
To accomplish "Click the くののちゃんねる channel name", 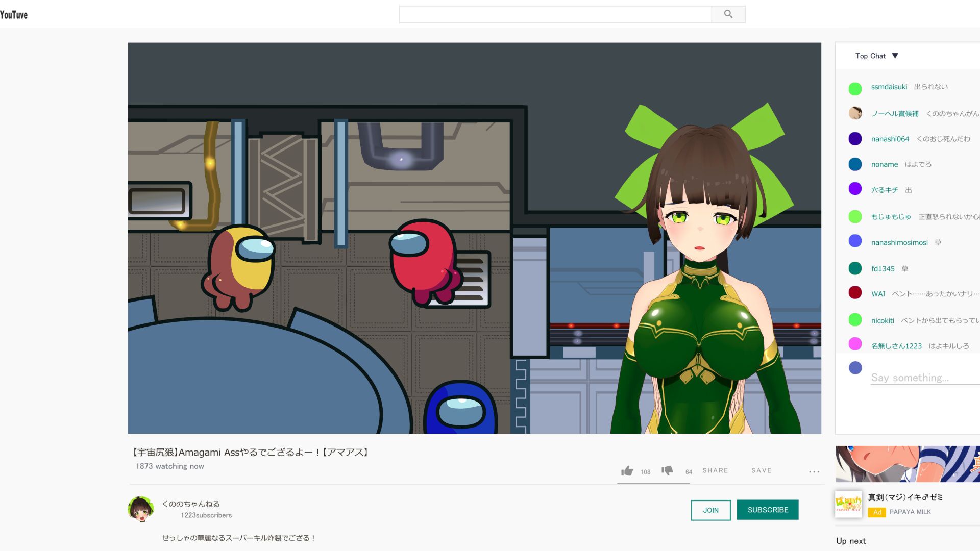I will click(x=191, y=504).
